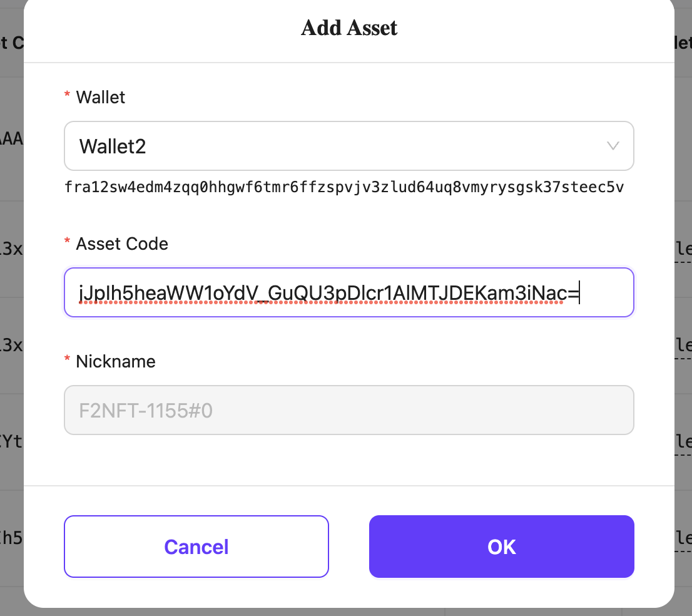Click the Add Asset dialog title

click(349, 28)
